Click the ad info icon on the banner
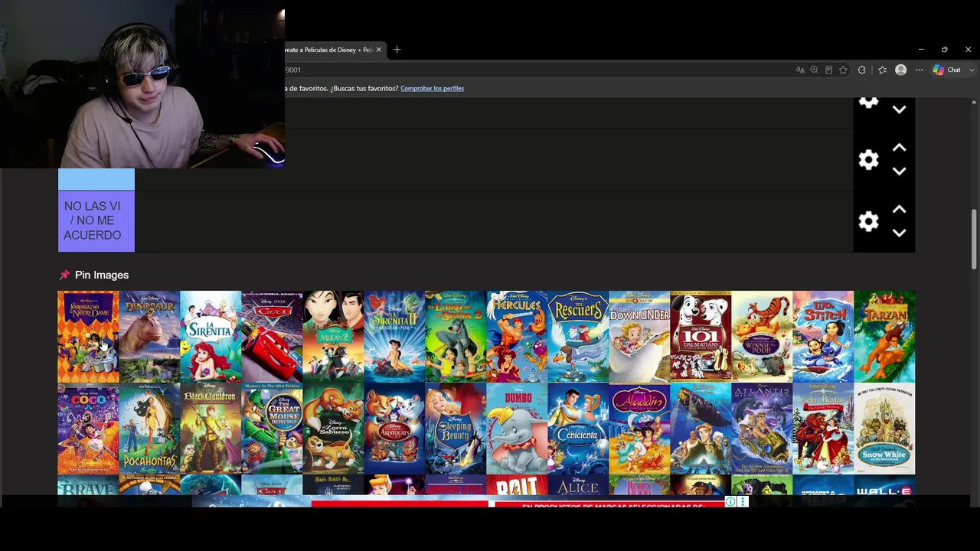The width and height of the screenshot is (980, 551). point(730,502)
